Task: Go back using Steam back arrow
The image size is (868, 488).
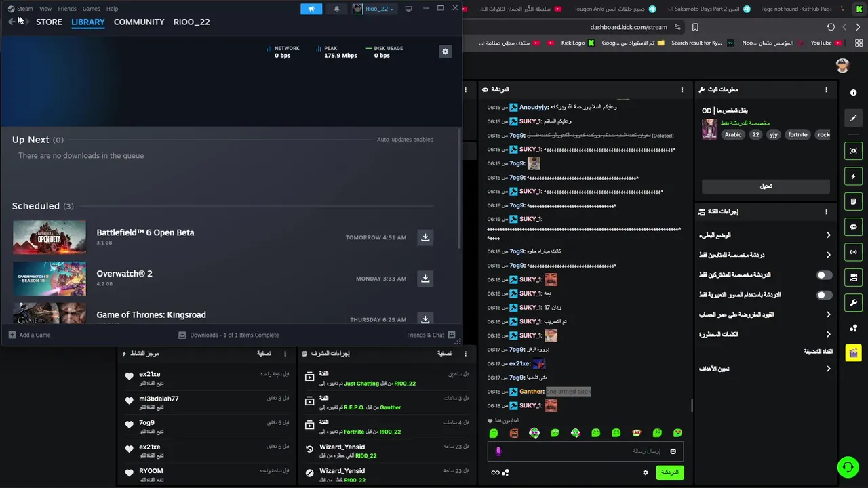Action: (12, 22)
